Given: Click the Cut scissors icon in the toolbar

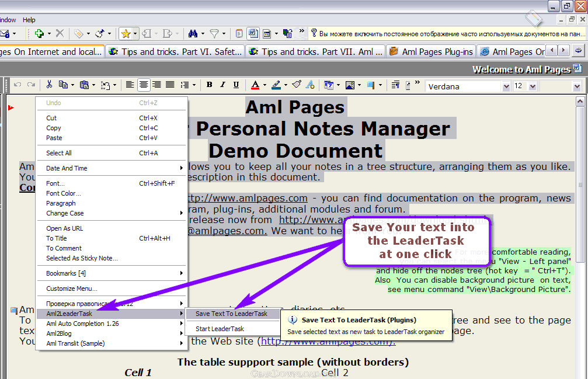Looking at the screenshot, I should [x=49, y=85].
